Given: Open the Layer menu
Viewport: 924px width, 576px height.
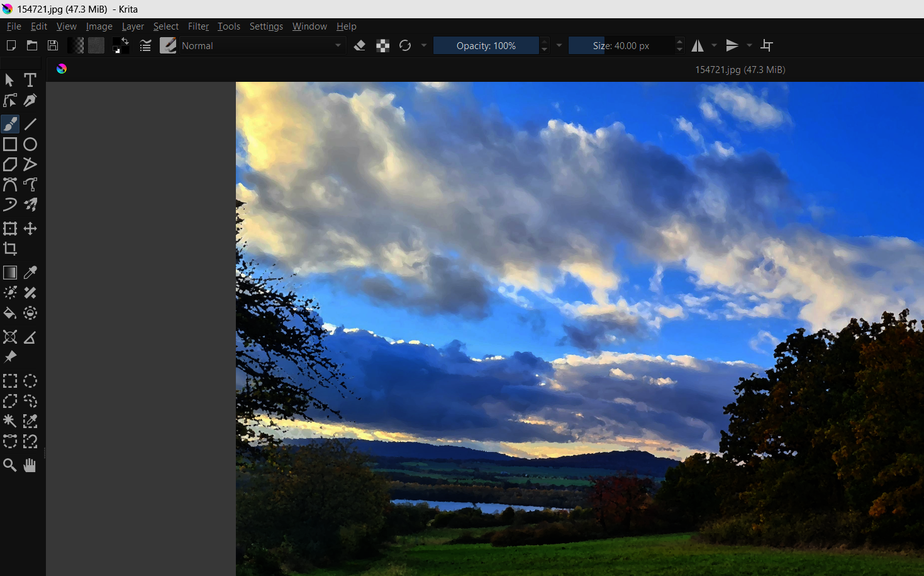Looking at the screenshot, I should pyautogui.click(x=133, y=26).
